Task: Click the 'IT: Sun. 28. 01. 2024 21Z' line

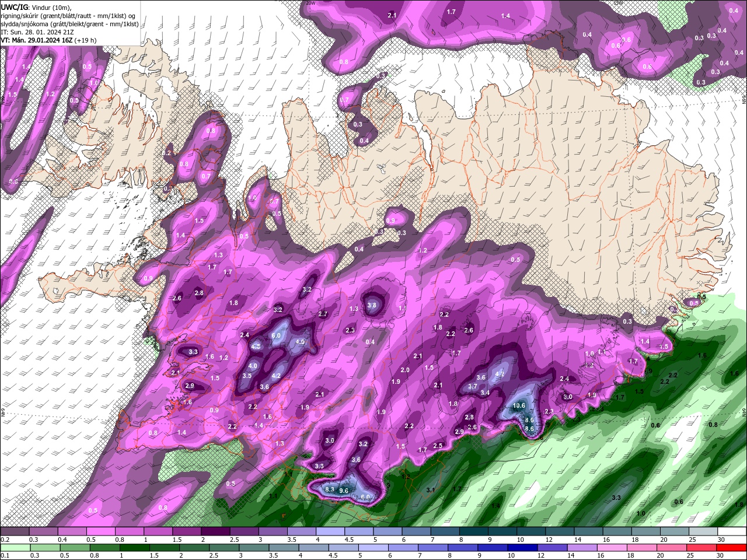Action: point(37,32)
